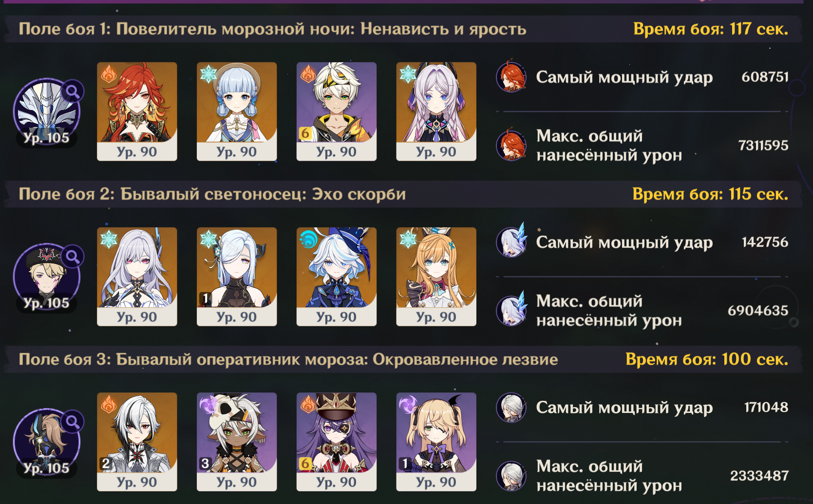Click the avatar beside 6904635 total damage
813x504 pixels.
511,310
